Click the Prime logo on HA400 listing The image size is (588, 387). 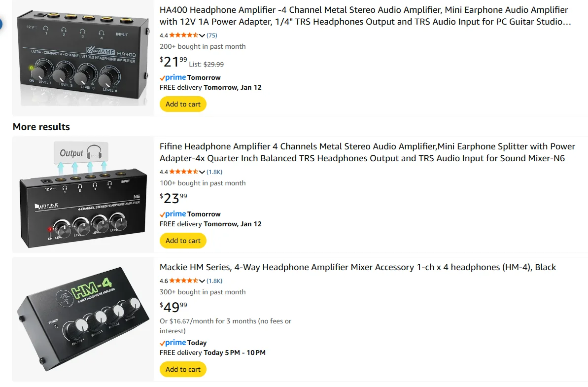coord(173,77)
